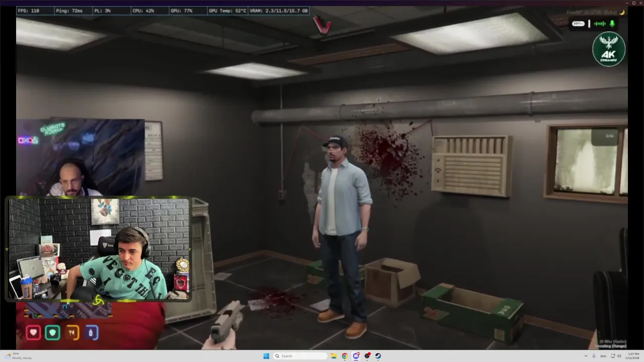Open the 1:07 PM clock and calendar
Screen dimensions: 644x362
coord(633,356)
